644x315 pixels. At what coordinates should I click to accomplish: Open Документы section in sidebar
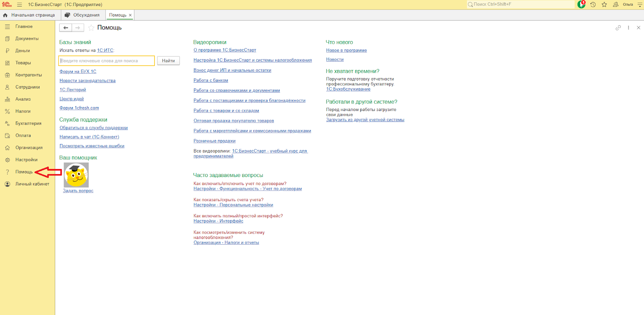pos(27,39)
